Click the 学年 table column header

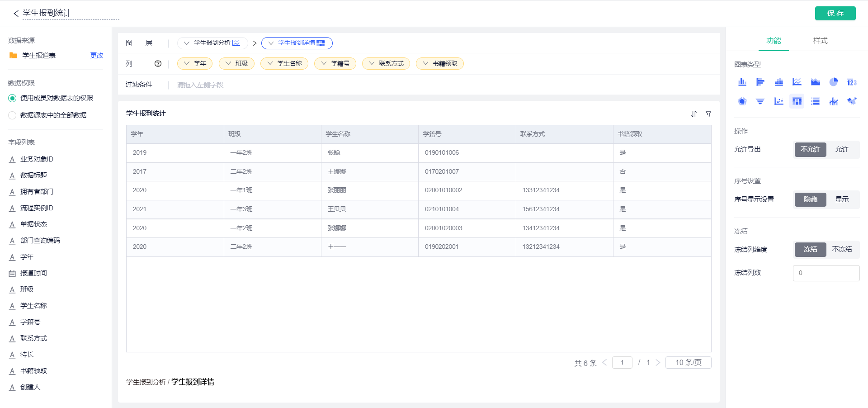(175, 134)
